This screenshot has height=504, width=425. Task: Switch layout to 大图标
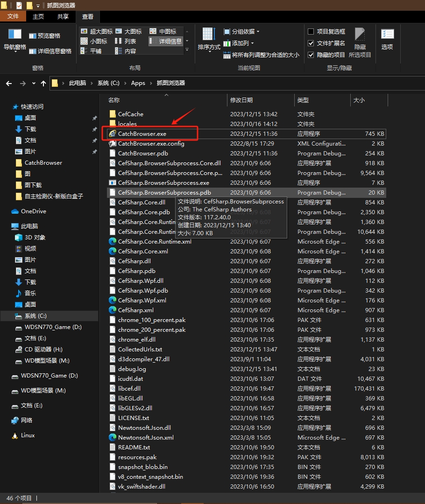pyautogui.click(x=129, y=31)
